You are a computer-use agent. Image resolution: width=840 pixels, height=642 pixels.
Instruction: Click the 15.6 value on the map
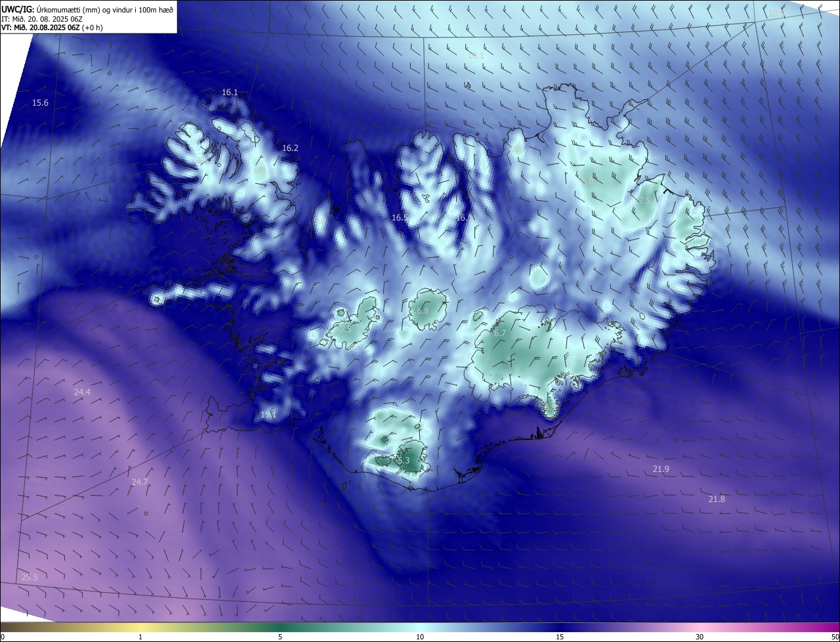41,103
